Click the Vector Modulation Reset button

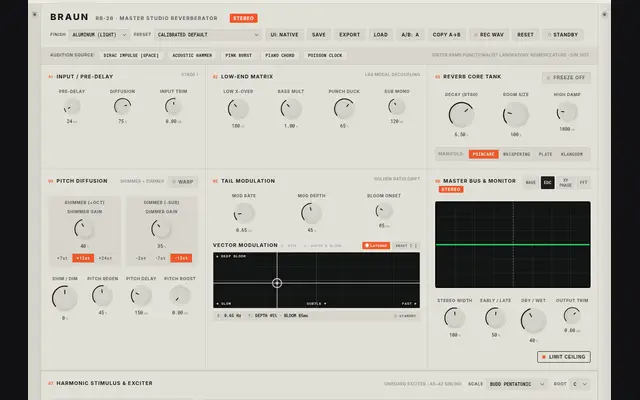click(406, 246)
